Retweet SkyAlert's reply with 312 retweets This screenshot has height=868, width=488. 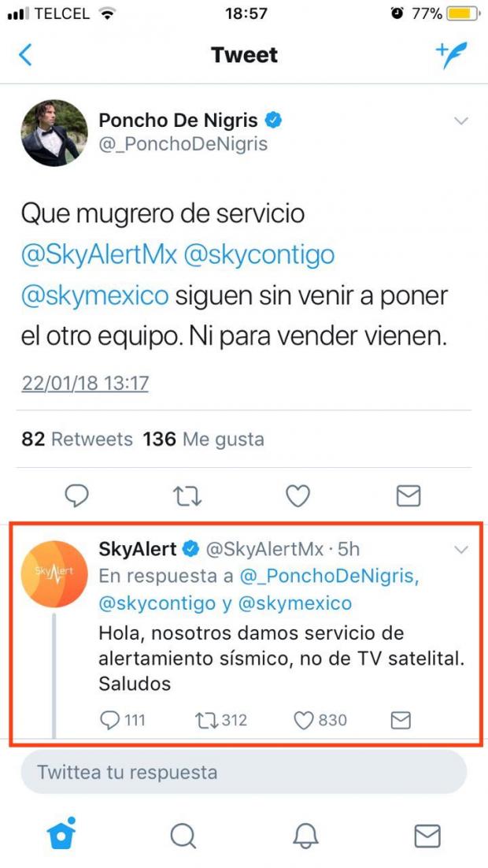[220, 720]
